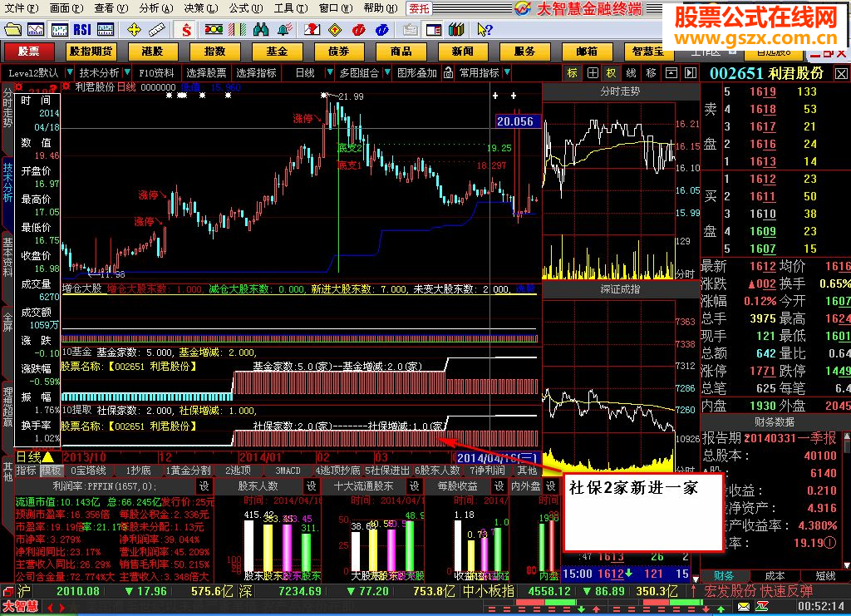
Task: Click 设 settings beside 十大流通股东
Action: click(x=414, y=485)
